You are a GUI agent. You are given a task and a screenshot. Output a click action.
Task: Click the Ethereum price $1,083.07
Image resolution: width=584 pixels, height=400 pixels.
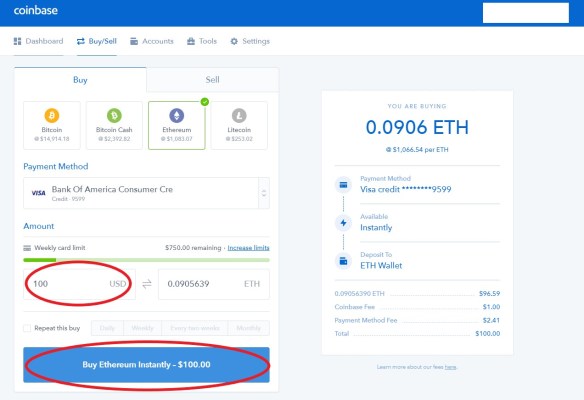tap(177, 139)
